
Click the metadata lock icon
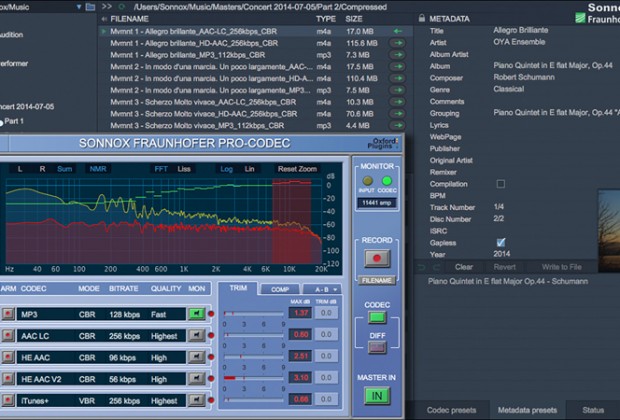click(x=422, y=19)
